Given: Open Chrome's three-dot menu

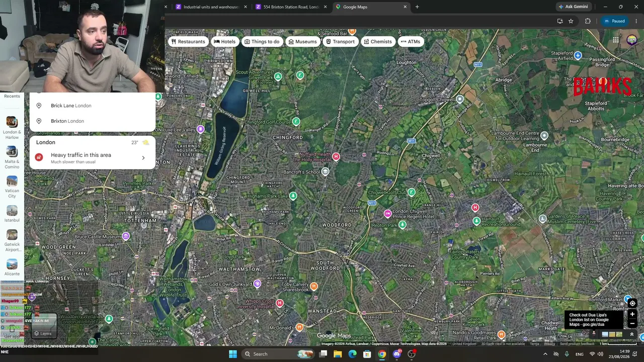Looking at the screenshot, I should point(636,21).
